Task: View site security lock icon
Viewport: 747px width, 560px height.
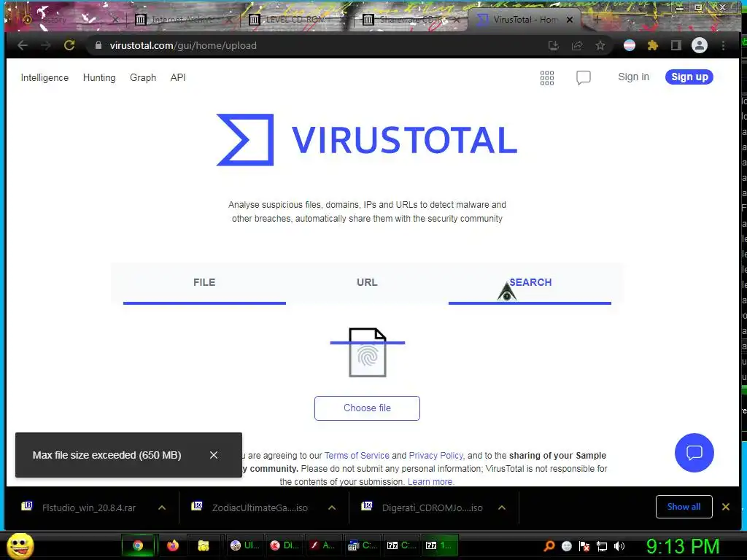Action: 98,45
